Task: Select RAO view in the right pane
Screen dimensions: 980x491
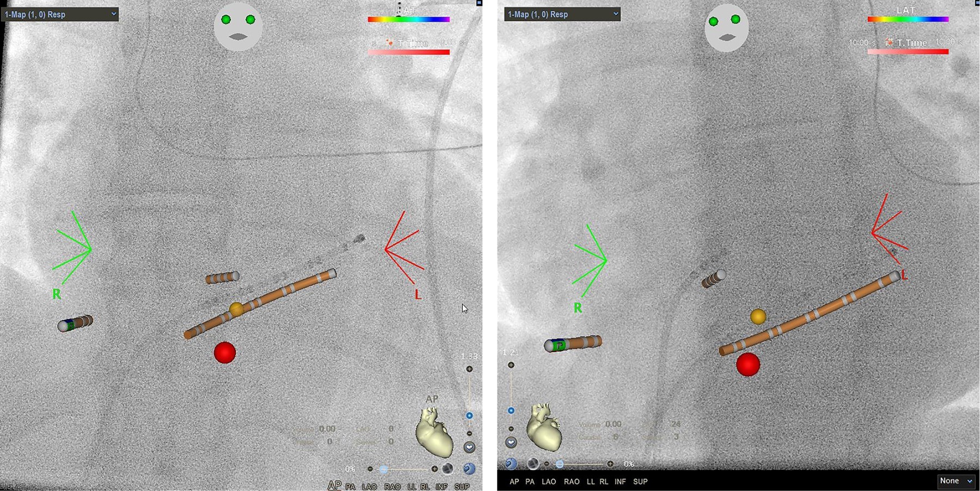Action: 571,481
